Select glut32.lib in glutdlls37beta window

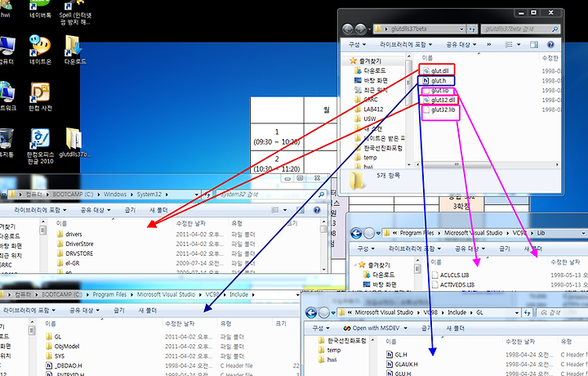[x=439, y=110]
